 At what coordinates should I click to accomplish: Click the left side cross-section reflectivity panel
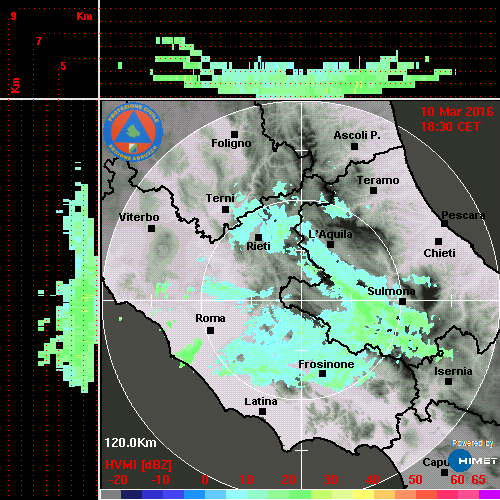point(49,300)
